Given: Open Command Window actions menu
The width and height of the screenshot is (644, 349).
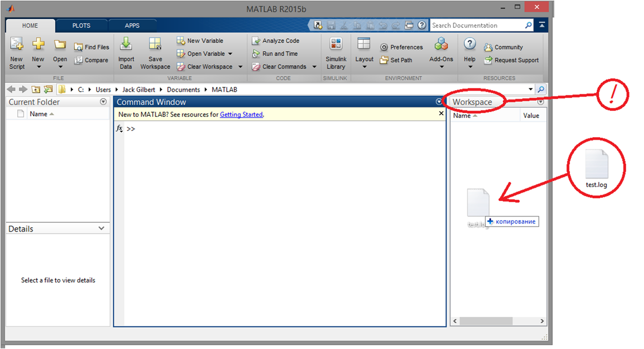Looking at the screenshot, I should point(439,102).
